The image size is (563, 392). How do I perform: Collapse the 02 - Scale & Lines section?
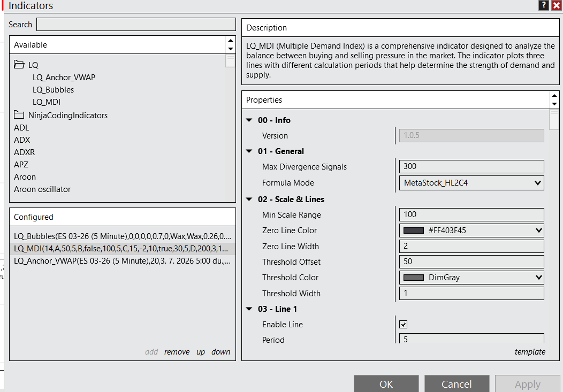pos(249,199)
